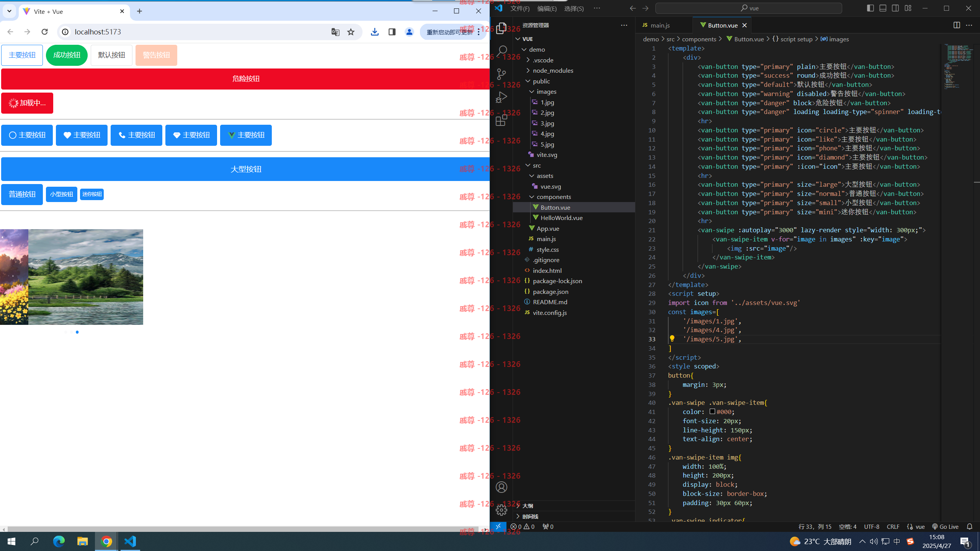This screenshot has height=551, width=980.
Task: Click the color swatch beside #000
Action: tap(712, 411)
